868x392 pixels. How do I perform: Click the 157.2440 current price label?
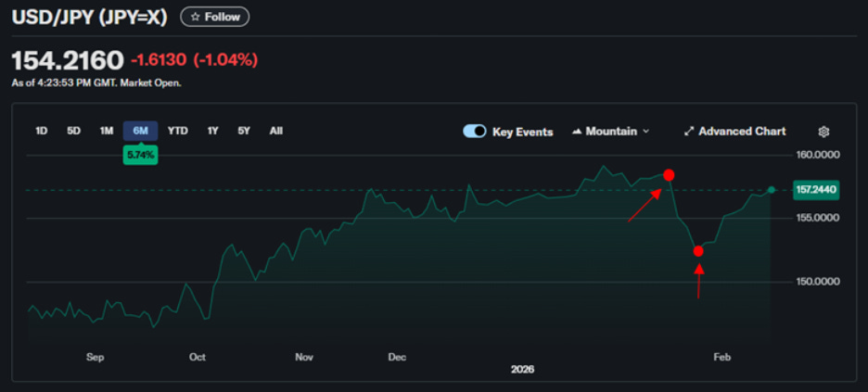[815, 190]
